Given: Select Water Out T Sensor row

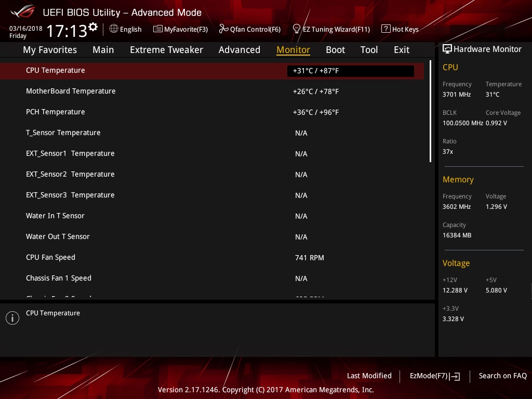Looking at the screenshot, I should tap(212, 236).
